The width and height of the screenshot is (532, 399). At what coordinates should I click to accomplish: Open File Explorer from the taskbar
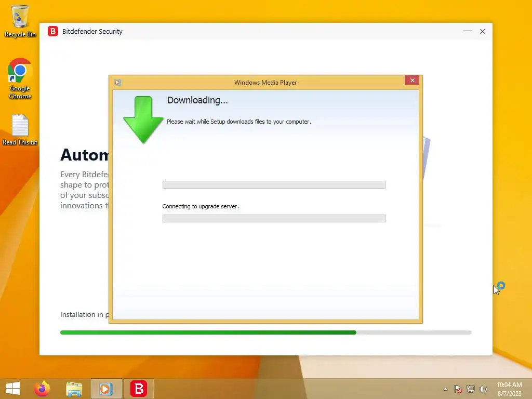pyautogui.click(x=74, y=389)
